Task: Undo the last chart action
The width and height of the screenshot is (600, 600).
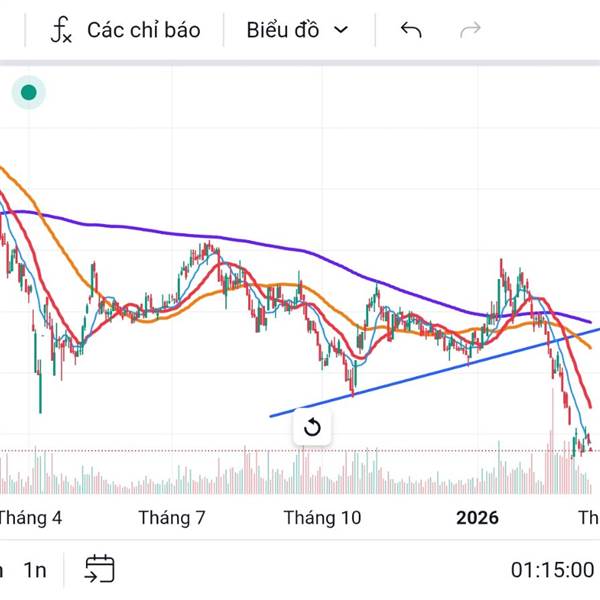Action: click(410, 30)
